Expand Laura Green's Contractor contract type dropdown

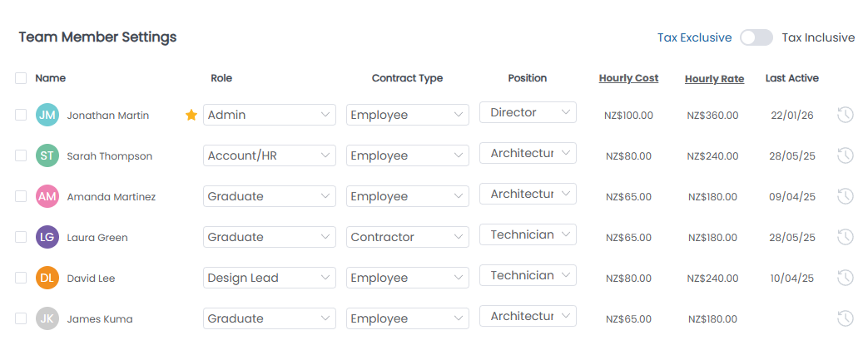[x=408, y=237]
